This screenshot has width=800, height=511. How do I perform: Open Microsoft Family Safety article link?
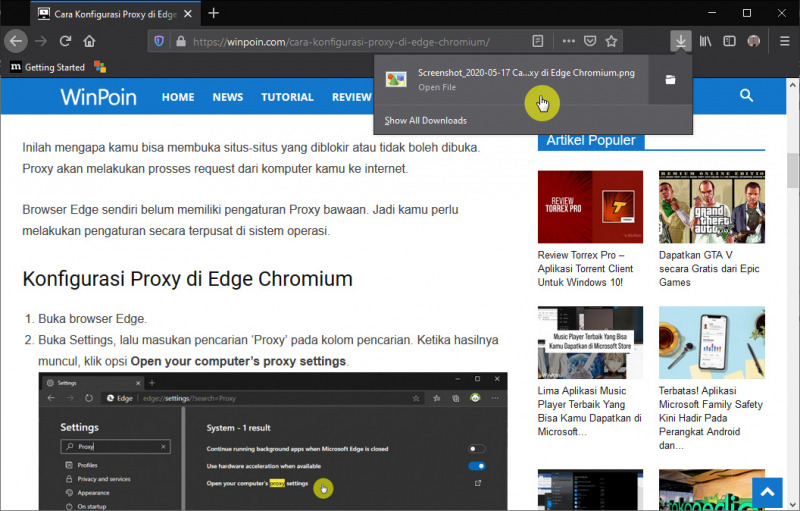(x=710, y=418)
